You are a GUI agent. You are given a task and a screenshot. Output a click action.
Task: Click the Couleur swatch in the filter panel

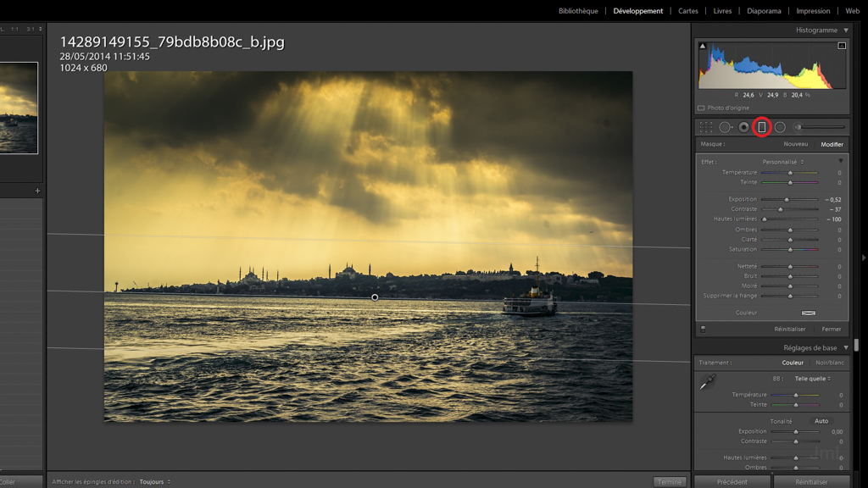pyautogui.click(x=808, y=313)
